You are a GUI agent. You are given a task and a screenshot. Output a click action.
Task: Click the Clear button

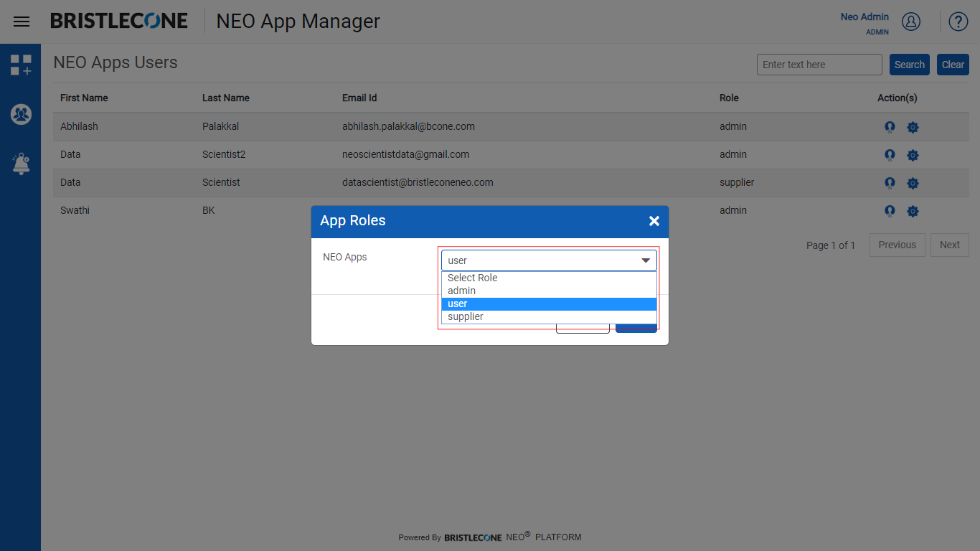click(953, 65)
